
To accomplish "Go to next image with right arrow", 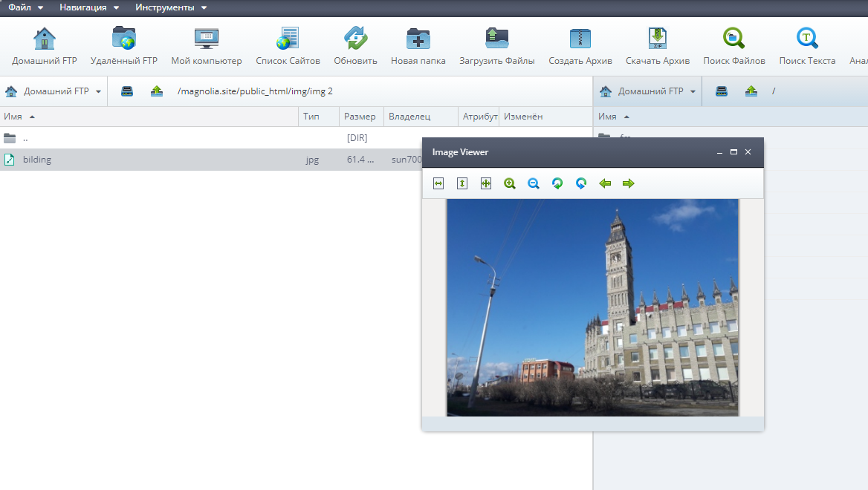I will pos(628,183).
